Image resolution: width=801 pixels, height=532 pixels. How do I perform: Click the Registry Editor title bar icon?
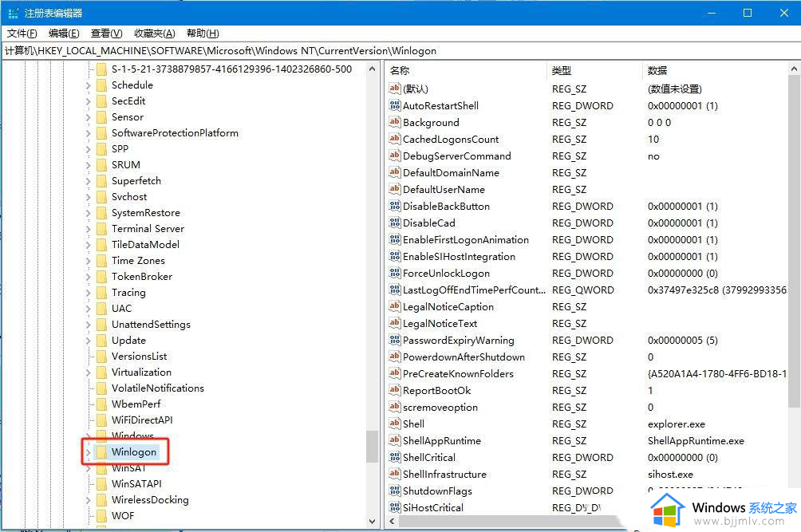(x=14, y=13)
